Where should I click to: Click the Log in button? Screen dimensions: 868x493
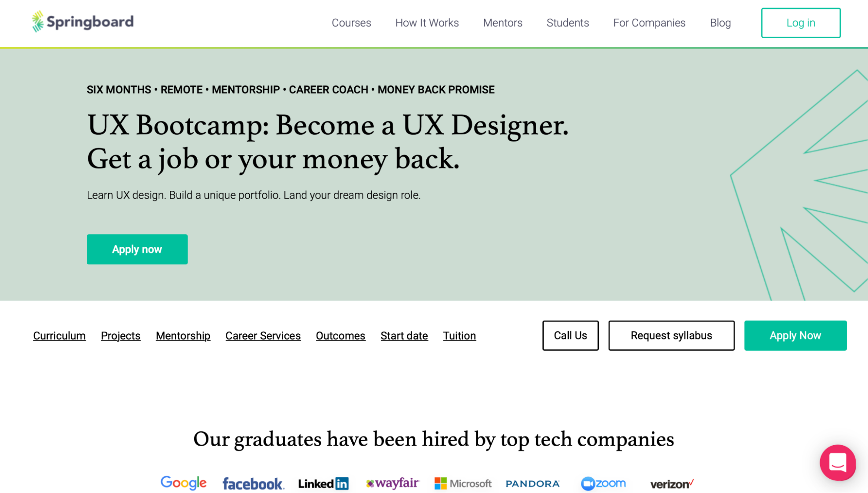801,23
